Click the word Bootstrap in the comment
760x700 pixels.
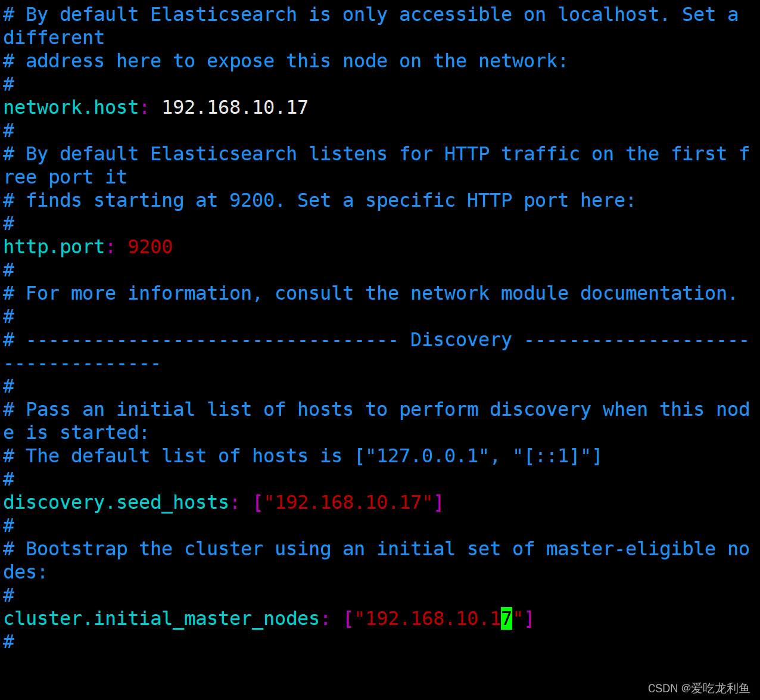point(76,549)
